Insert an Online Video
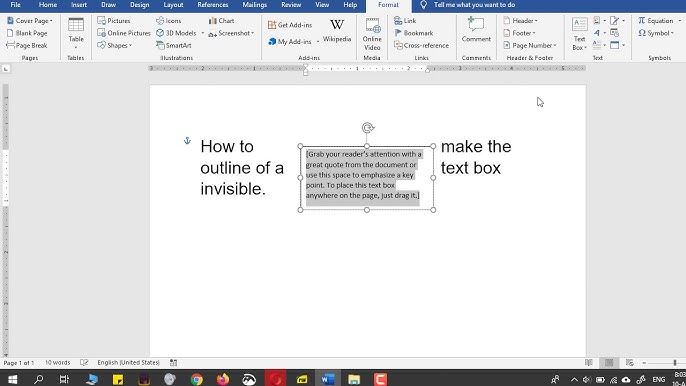 (372, 34)
